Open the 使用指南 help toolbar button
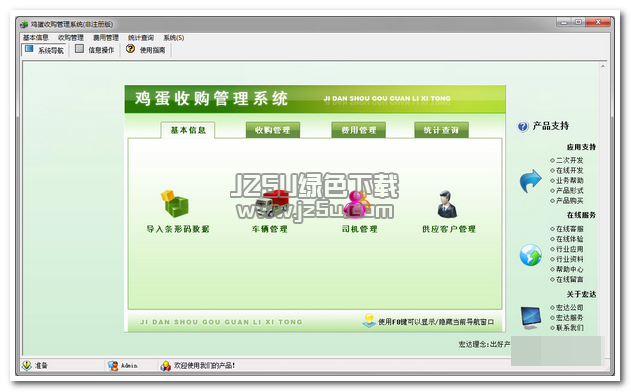Screen dimensions: 631x392 pyautogui.click(x=146, y=50)
